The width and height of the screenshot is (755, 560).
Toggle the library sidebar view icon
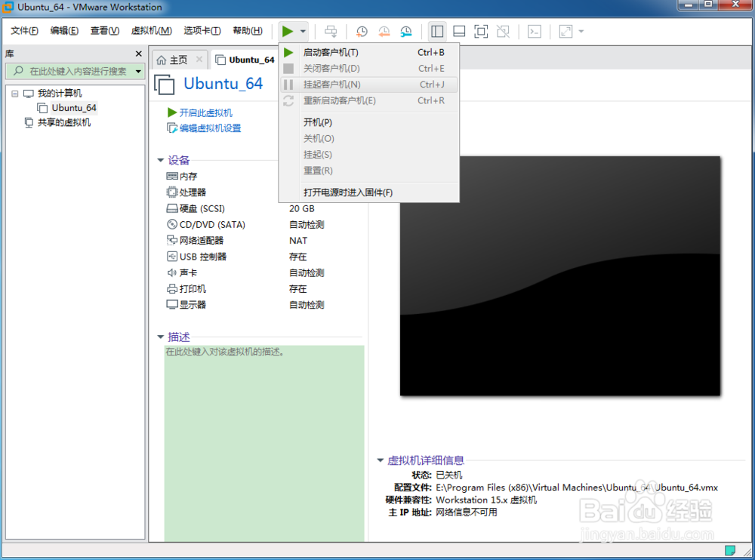tap(437, 31)
